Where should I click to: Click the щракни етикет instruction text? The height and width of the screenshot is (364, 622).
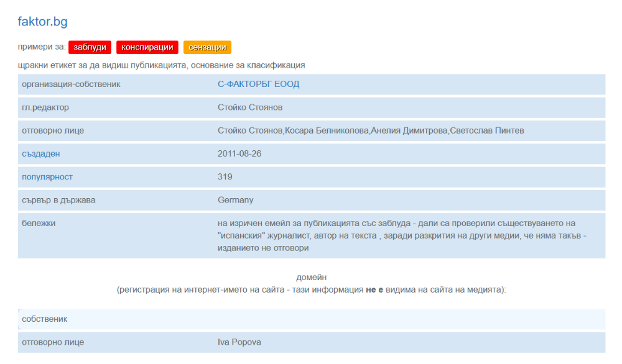162,65
